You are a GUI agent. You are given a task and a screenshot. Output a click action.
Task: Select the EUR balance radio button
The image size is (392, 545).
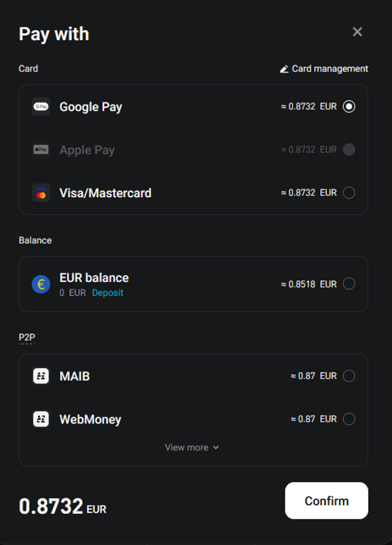pyautogui.click(x=349, y=284)
